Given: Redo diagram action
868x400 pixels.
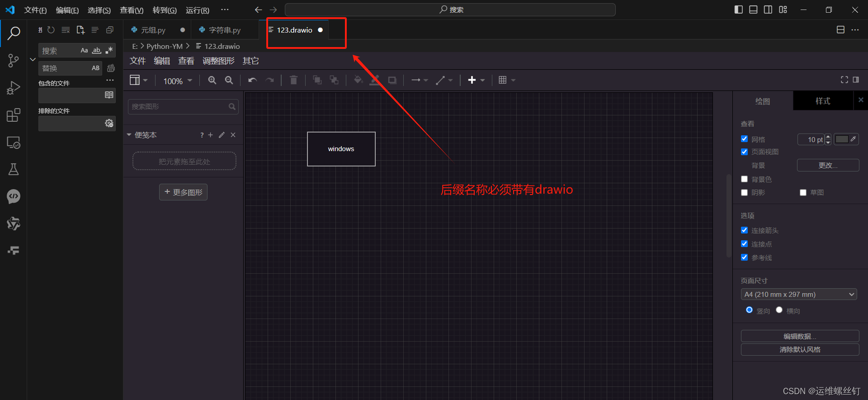Looking at the screenshot, I should [270, 80].
